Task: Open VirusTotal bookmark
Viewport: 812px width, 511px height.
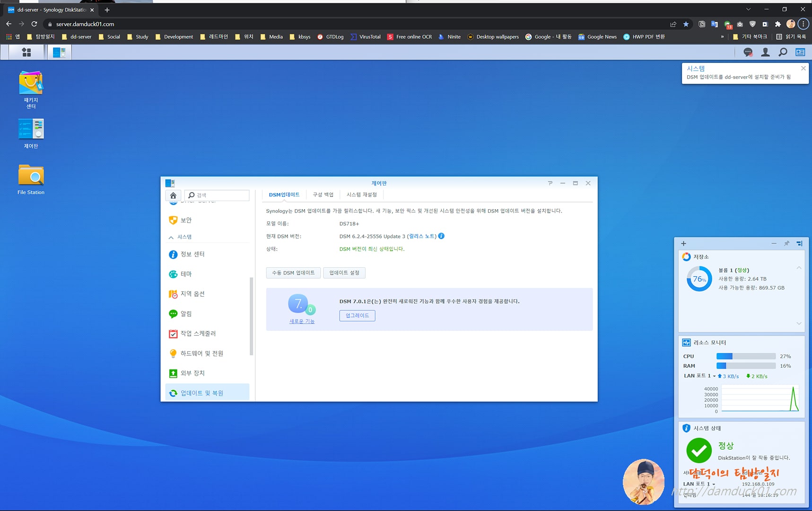Action: [365, 36]
